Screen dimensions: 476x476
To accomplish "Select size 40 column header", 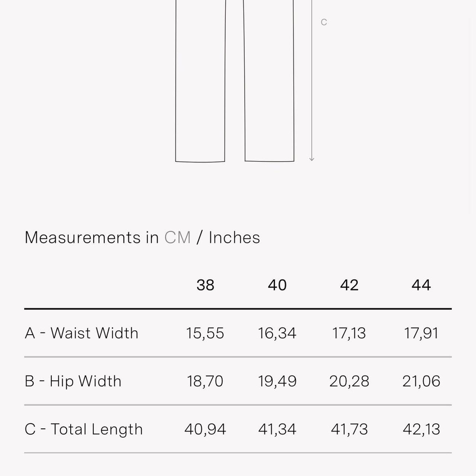I will 277,285.
